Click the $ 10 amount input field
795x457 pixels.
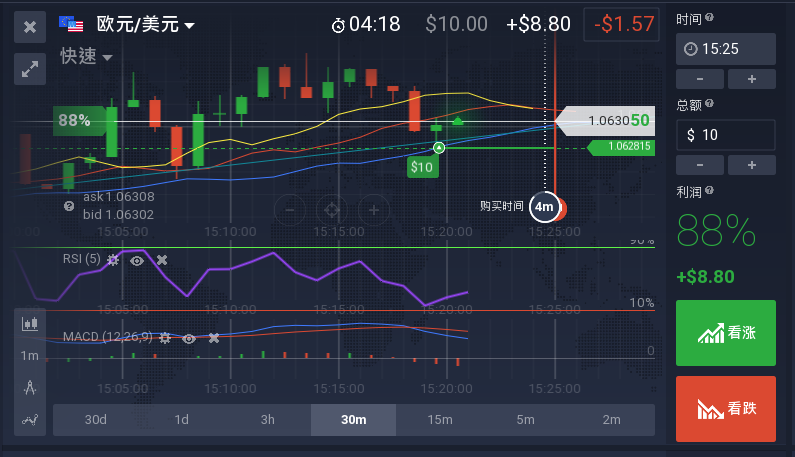726,135
